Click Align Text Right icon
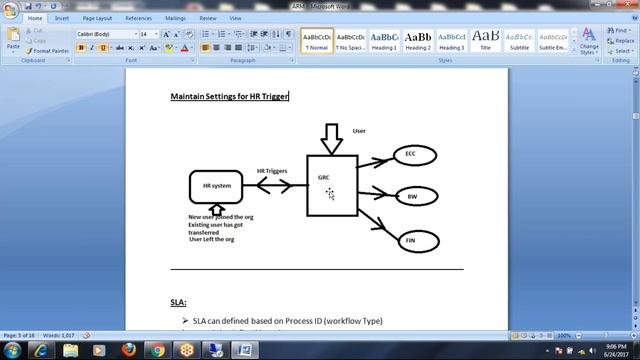 point(227,48)
